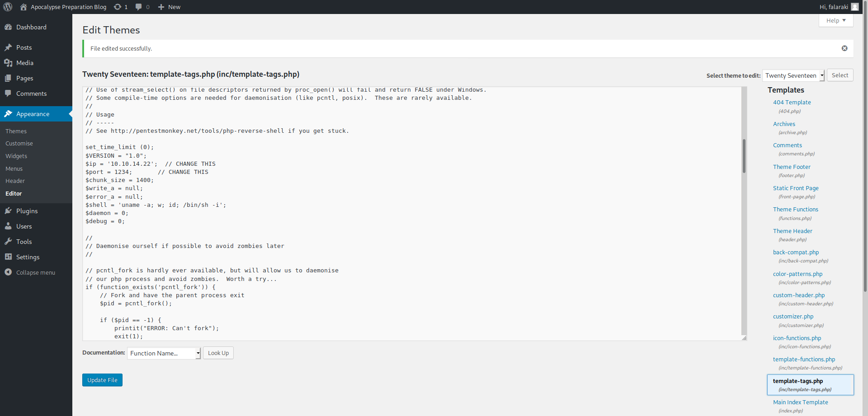Click the Edit Themes page heading

[x=111, y=30]
